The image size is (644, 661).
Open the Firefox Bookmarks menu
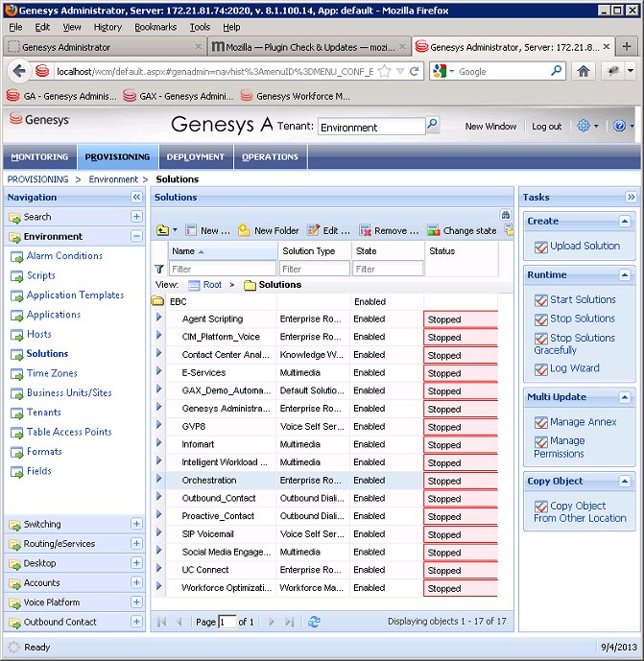(155, 27)
